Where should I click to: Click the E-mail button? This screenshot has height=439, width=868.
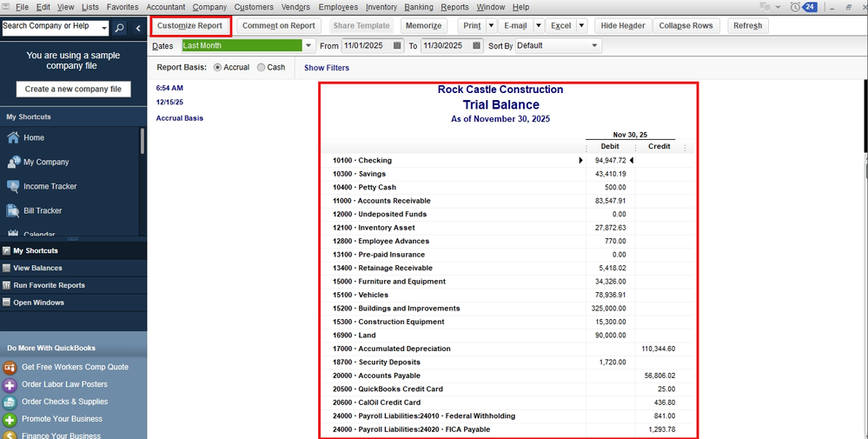[x=515, y=25]
